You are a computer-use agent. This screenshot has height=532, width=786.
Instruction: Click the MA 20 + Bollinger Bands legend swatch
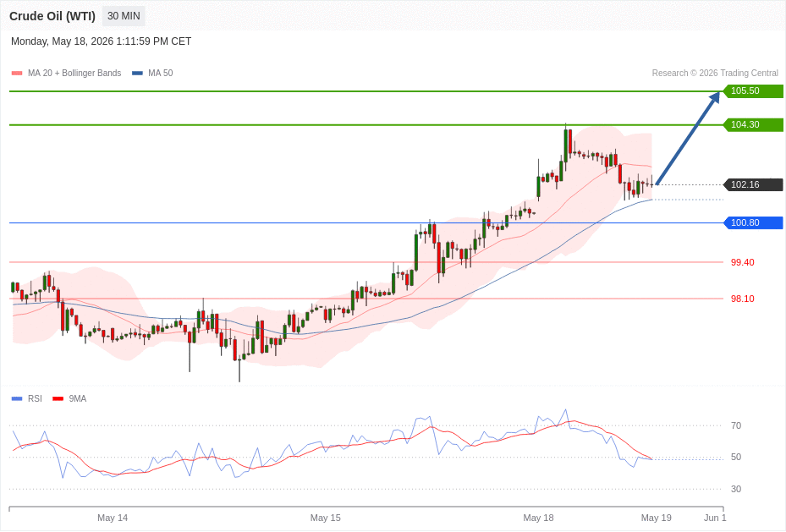pos(17,73)
